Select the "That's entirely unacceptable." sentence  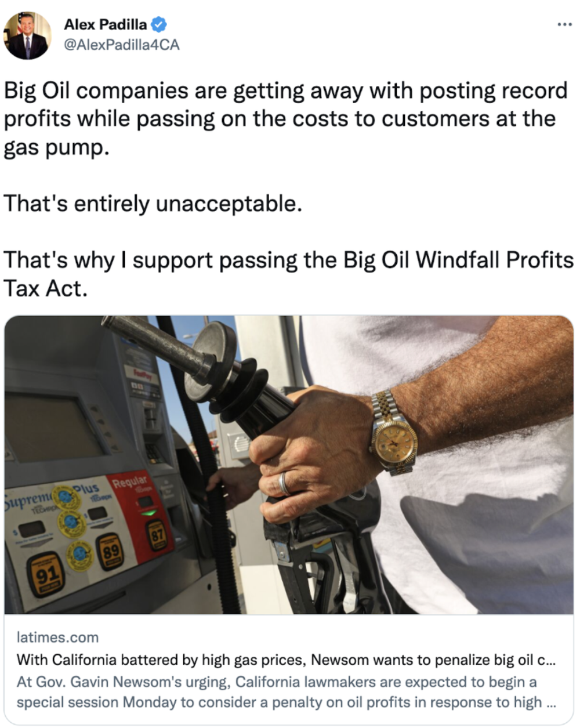[153, 204]
